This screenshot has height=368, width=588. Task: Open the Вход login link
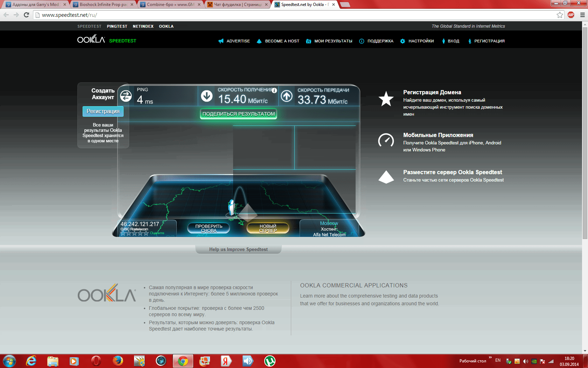[x=450, y=41]
